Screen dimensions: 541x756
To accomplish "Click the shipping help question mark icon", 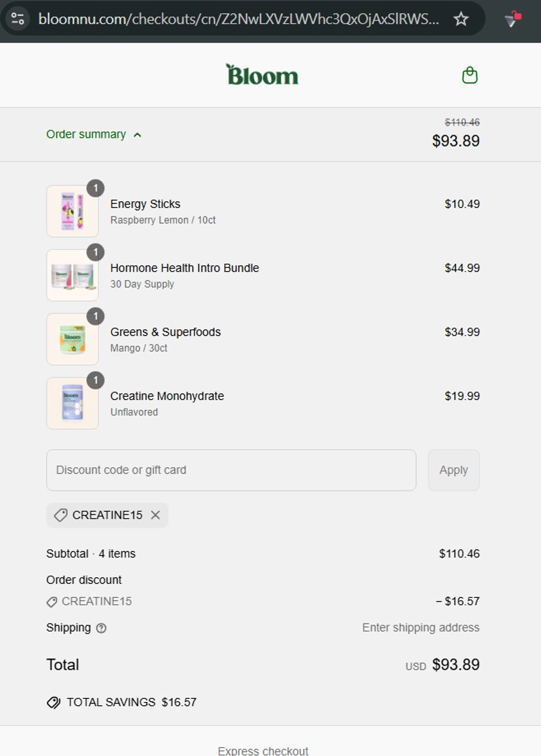I will click(101, 628).
